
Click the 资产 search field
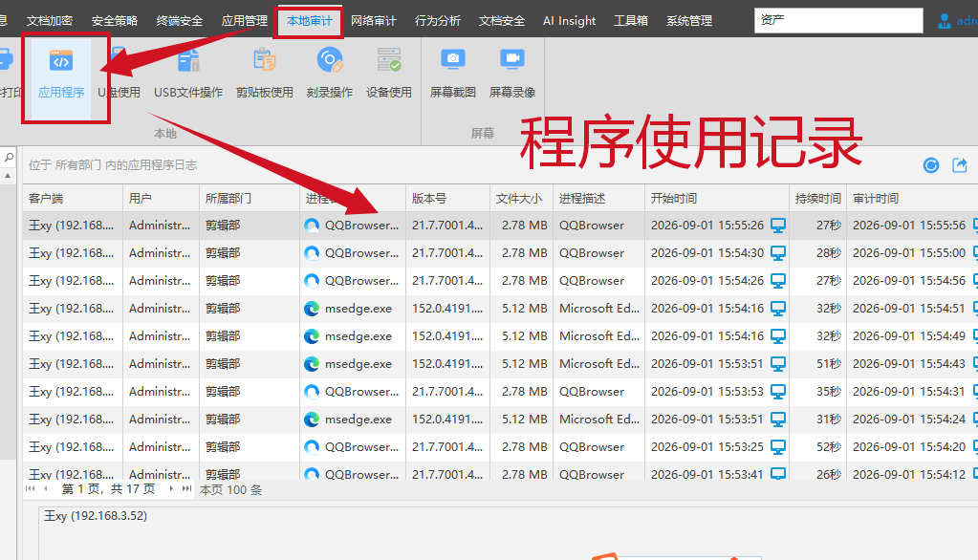[x=838, y=20]
